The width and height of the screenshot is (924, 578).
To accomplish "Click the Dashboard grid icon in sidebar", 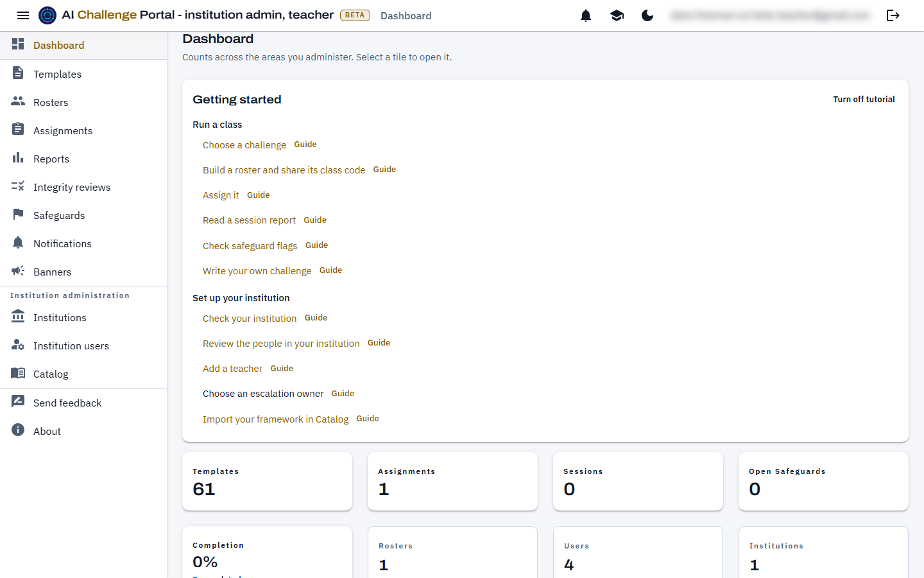I will (x=18, y=44).
